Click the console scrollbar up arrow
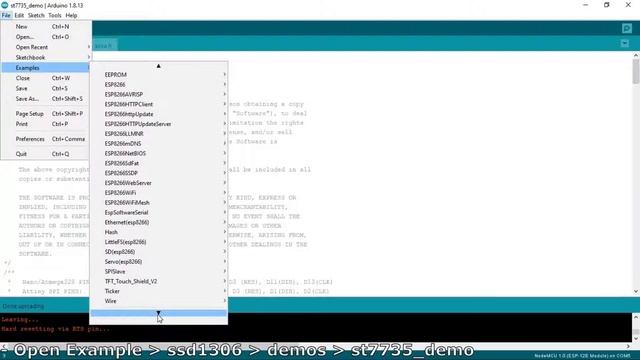The width and height of the screenshot is (640, 360). 636,317
